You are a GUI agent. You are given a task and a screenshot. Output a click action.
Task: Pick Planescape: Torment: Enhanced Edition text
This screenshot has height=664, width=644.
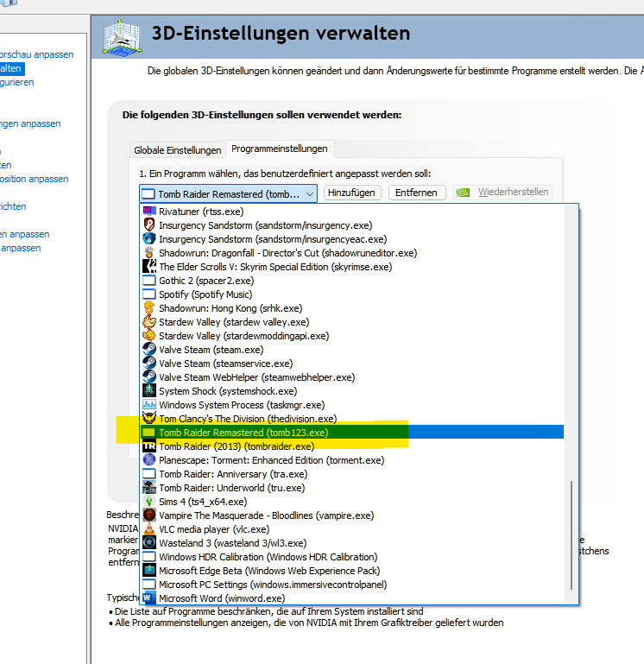272,460
